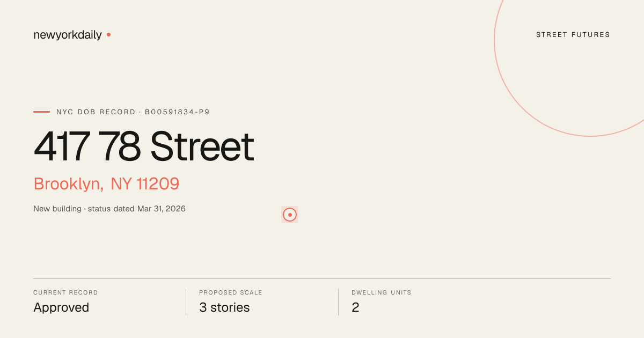Viewport: 644px width, 338px height.
Task: Click the horizontal divider above the stats
Action: point(322,278)
